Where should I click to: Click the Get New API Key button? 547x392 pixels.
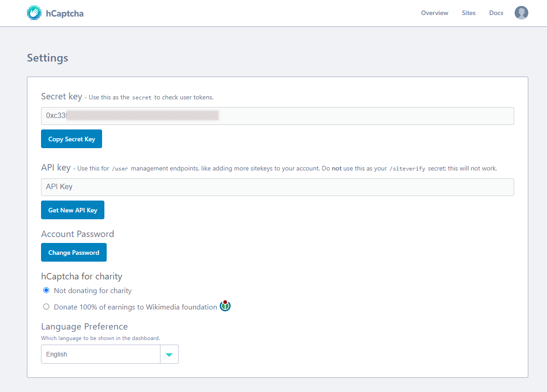point(72,210)
